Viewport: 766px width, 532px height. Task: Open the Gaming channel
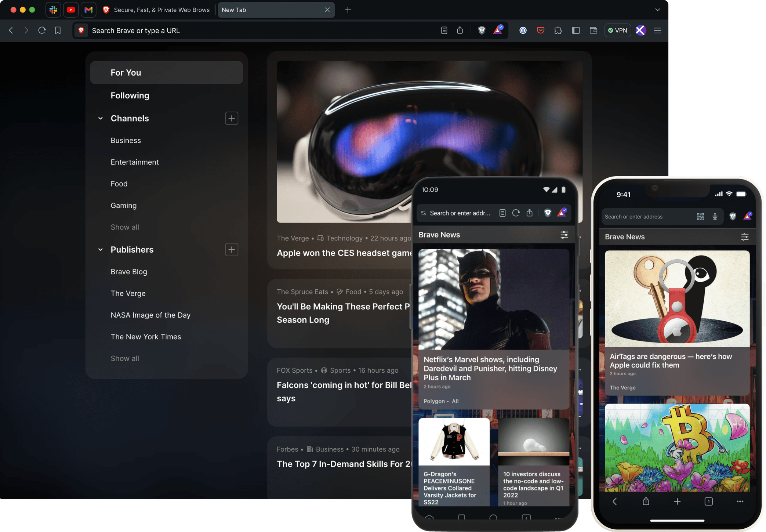point(124,205)
